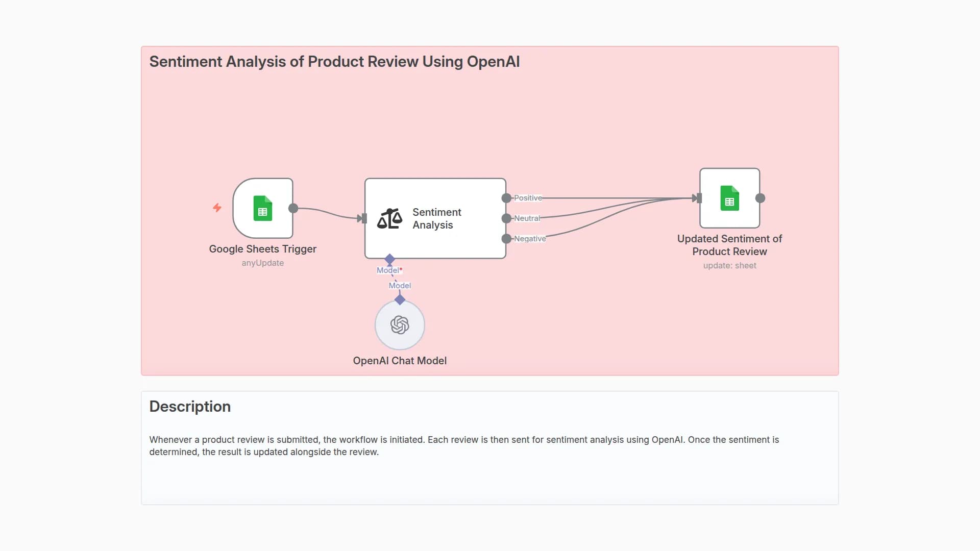This screenshot has width=980, height=551.
Task: Click the Updated Sentiment Google Sheets icon
Action: click(x=729, y=198)
